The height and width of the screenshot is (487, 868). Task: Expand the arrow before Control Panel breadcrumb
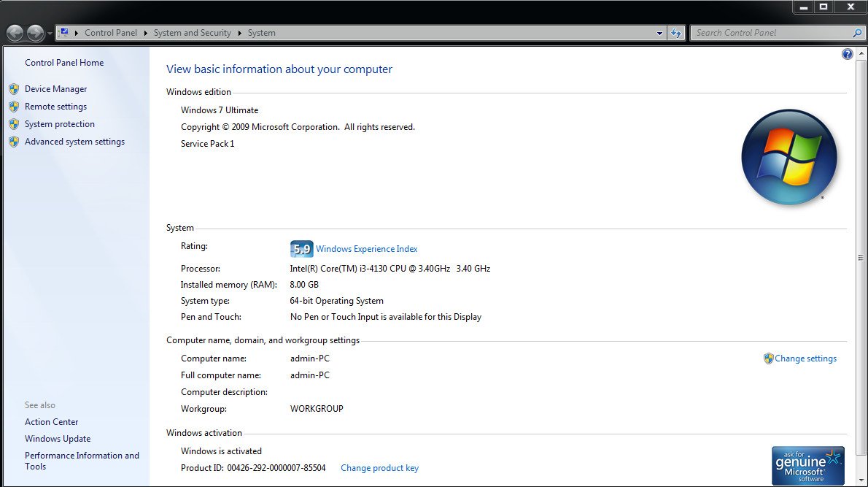pos(77,34)
